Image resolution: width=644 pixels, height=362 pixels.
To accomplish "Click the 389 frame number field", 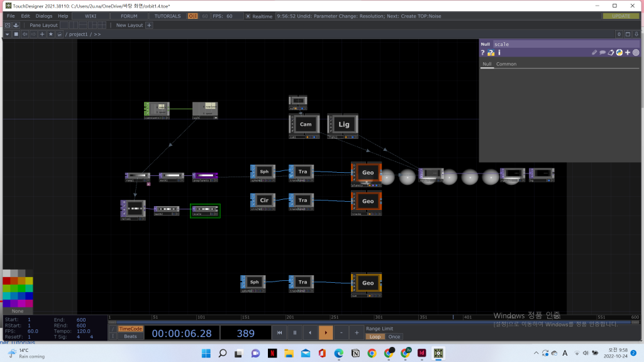I will click(246, 333).
